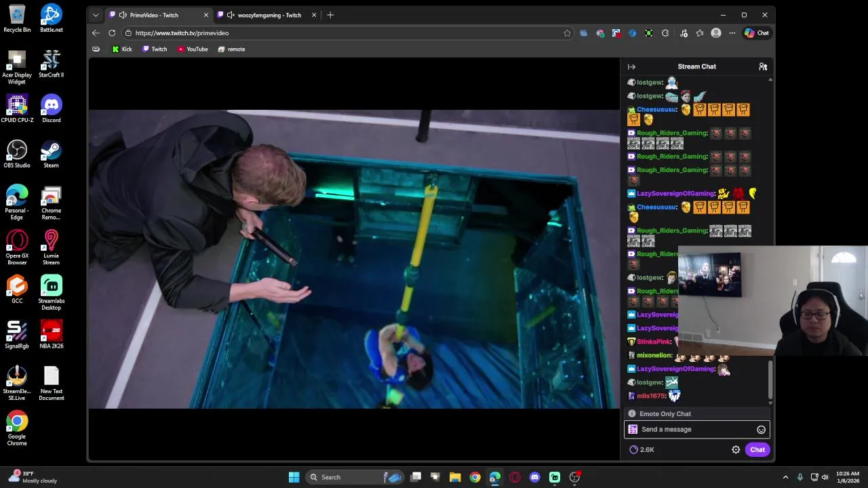Open the YouTube bookmark
The width and height of the screenshot is (868, 488).
point(193,49)
